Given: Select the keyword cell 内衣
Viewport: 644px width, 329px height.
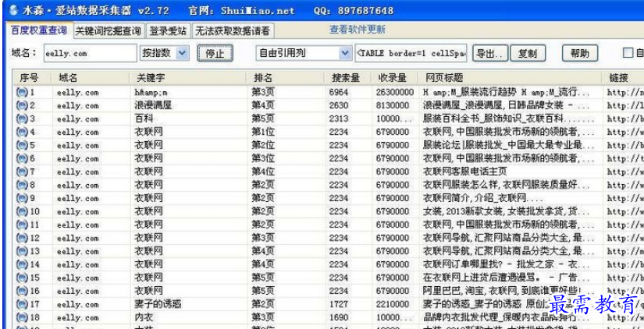Looking at the screenshot, I should [144, 317].
